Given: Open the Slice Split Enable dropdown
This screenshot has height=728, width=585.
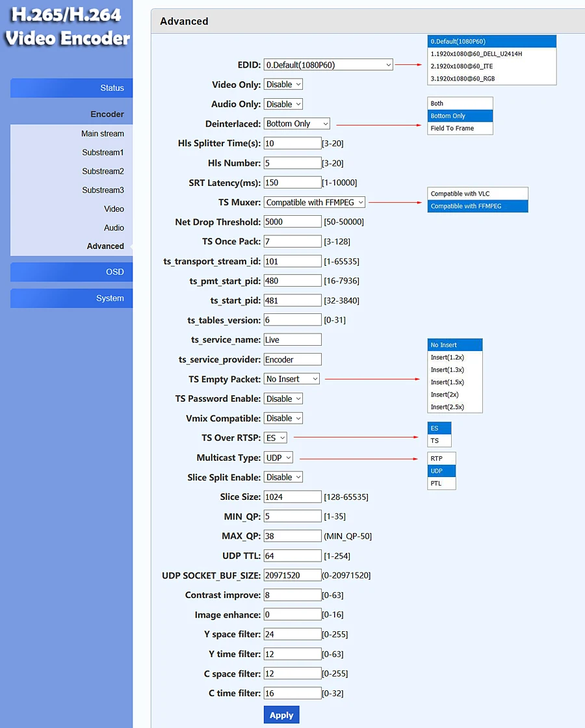Looking at the screenshot, I should (x=283, y=477).
